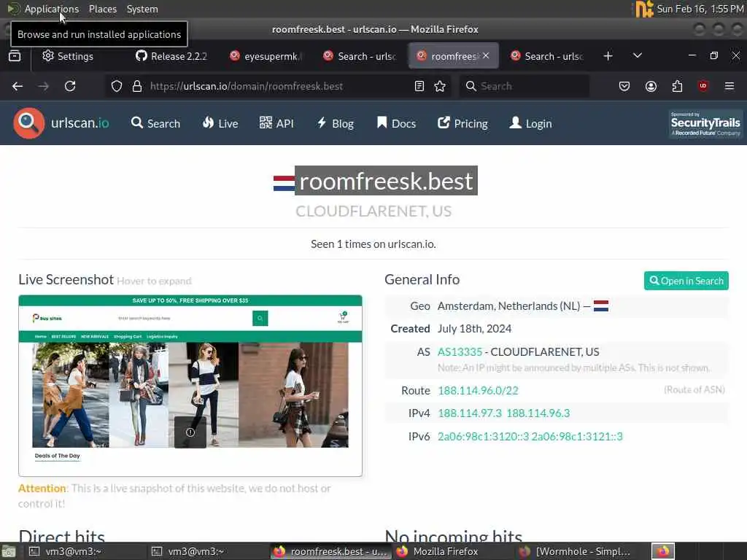Open the Live scans page
The width and height of the screenshot is (747, 560).
220,123
